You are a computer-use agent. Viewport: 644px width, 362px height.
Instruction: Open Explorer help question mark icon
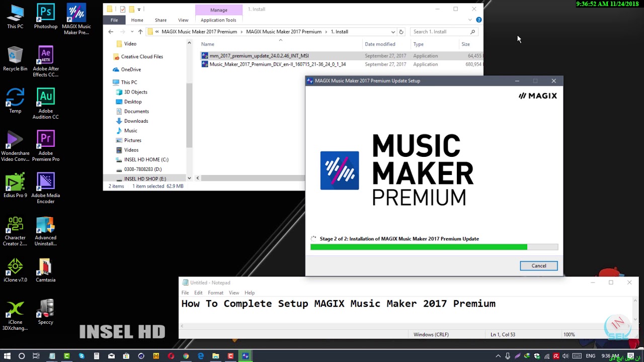478,20
